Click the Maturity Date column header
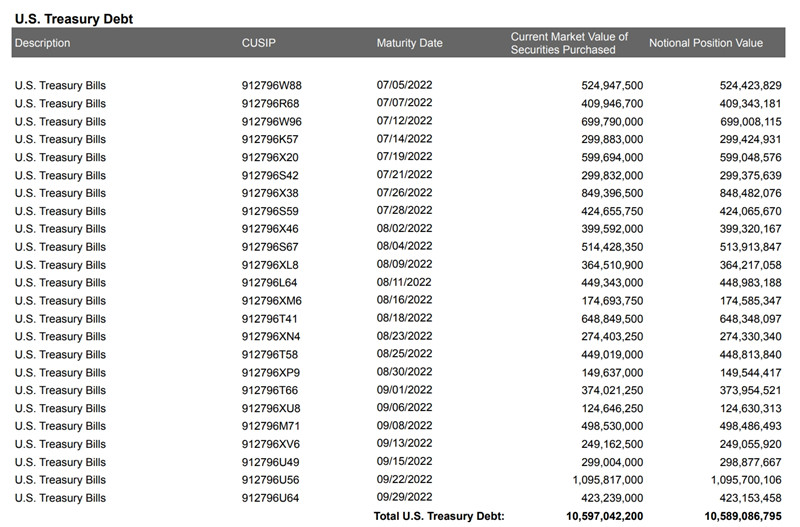800x527 pixels. click(x=409, y=43)
